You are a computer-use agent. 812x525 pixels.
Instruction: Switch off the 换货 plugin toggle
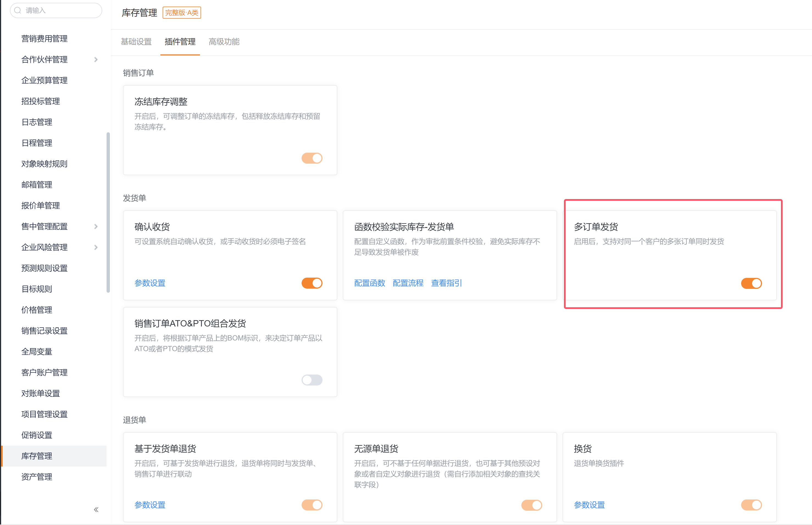click(x=751, y=505)
